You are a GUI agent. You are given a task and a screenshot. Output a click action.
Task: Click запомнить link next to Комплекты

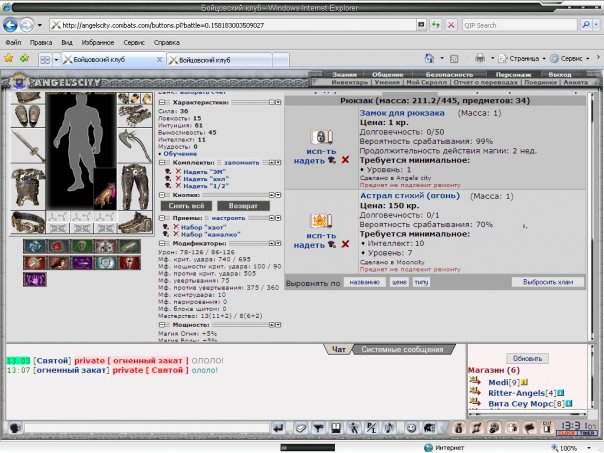pos(242,163)
